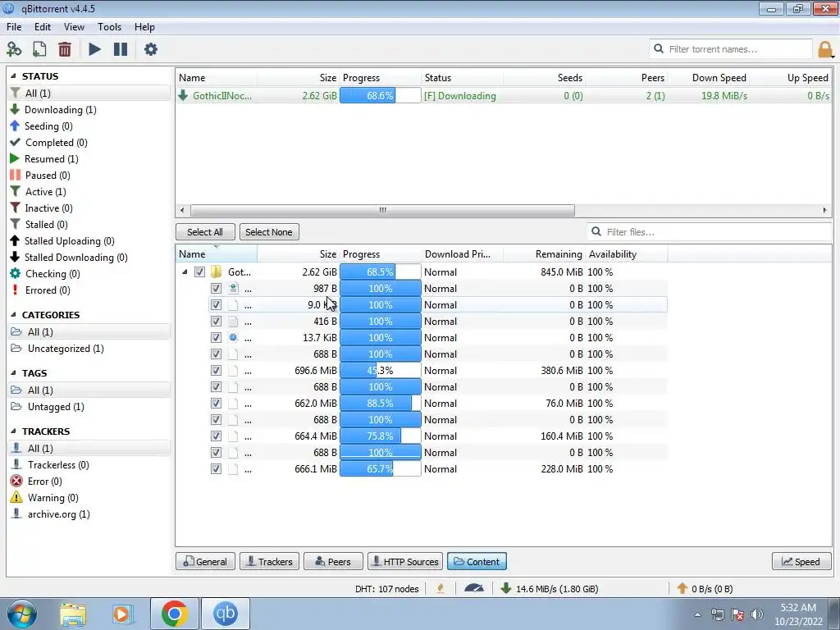The width and height of the screenshot is (840, 630).
Task: Focus the Filter torrent names search field
Action: 731,49
